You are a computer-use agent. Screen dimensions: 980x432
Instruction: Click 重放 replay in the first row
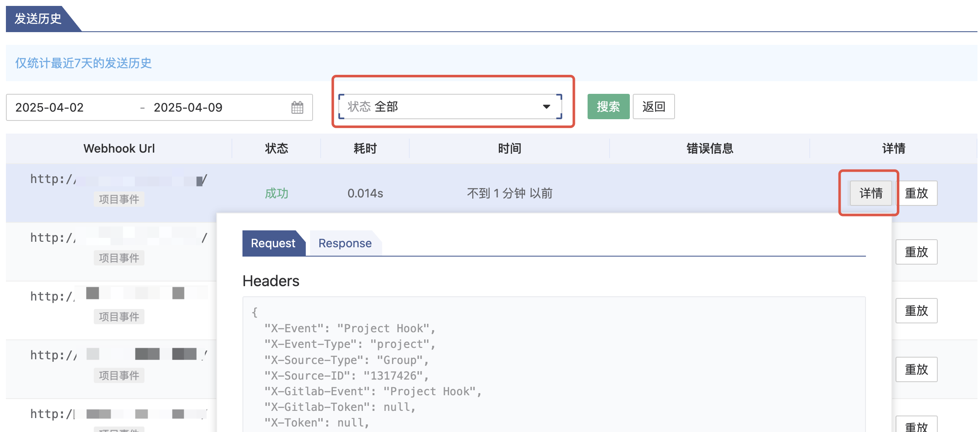pyautogui.click(x=916, y=193)
